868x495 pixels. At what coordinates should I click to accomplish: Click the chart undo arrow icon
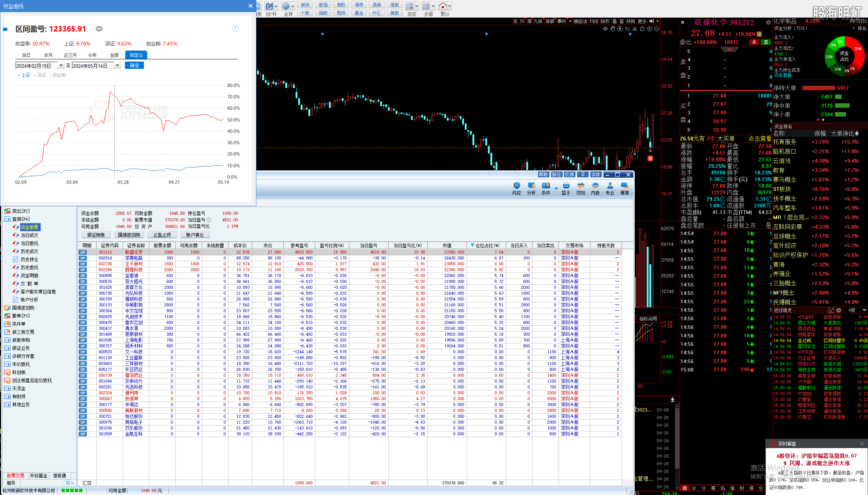(627, 29)
